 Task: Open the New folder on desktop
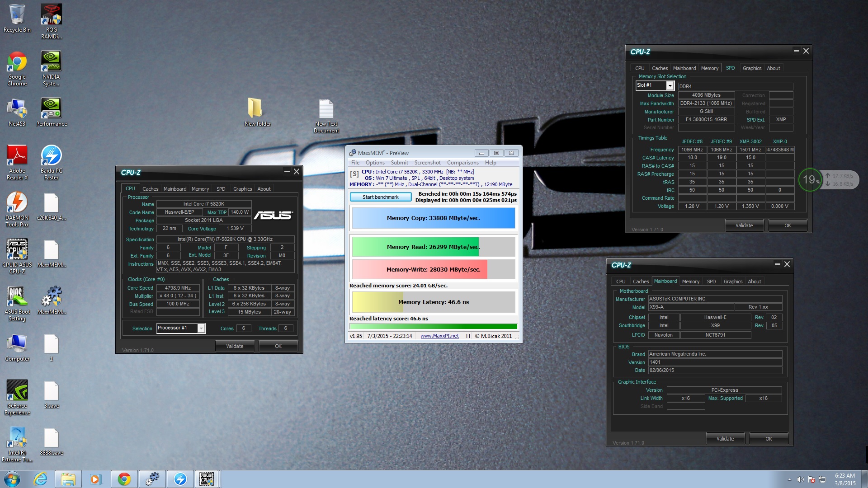point(258,112)
